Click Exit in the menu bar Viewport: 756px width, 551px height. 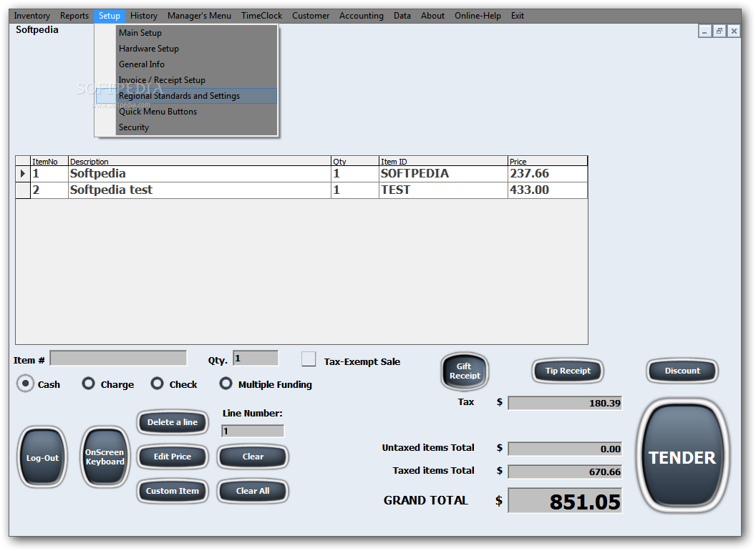click(518, 16)
